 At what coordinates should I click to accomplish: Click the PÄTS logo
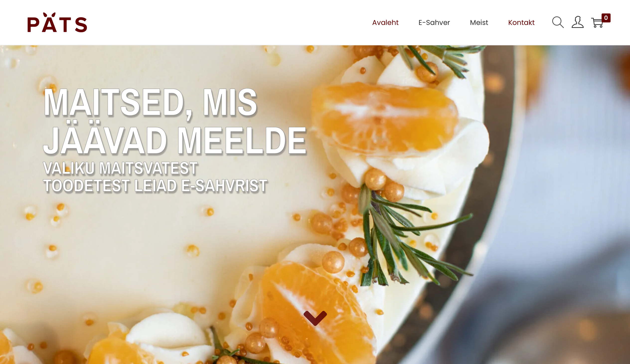(x=57, y=22)
